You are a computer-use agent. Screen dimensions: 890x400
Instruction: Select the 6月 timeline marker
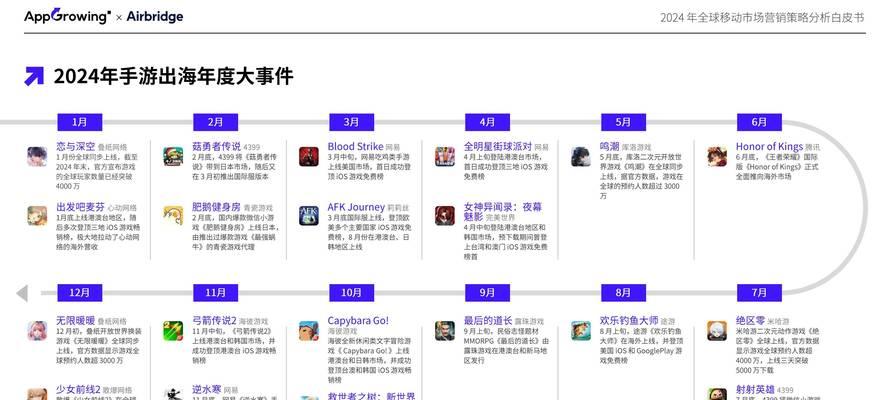tap(759, 122)
